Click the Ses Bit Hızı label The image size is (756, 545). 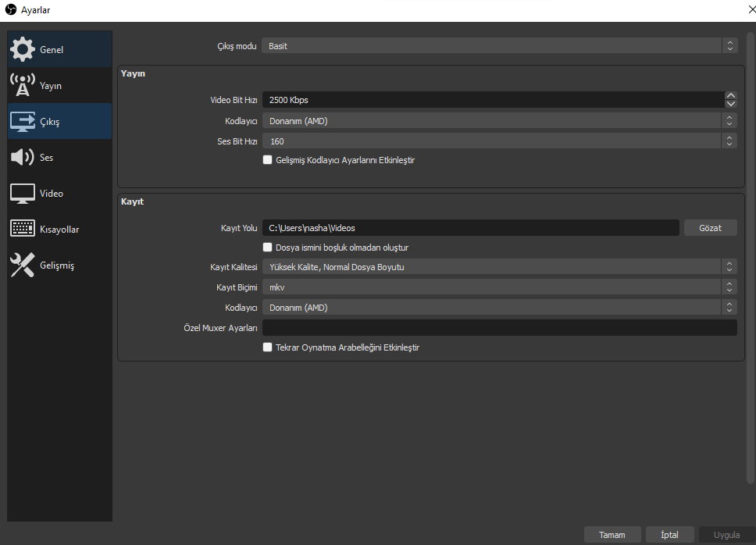(x=237, y=141)
